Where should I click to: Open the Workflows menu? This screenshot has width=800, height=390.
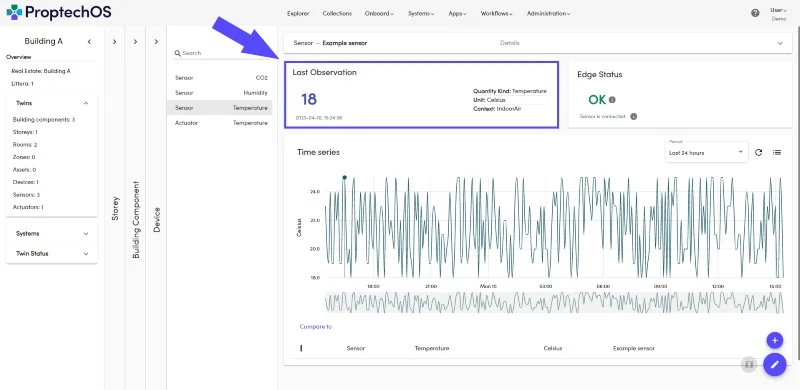point(496,14)
